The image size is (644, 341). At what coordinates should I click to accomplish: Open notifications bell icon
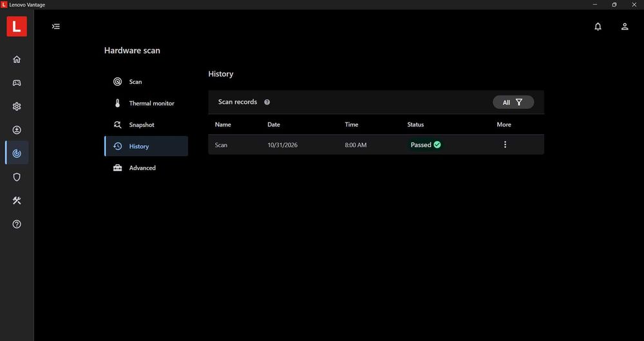tap(598, 26)
